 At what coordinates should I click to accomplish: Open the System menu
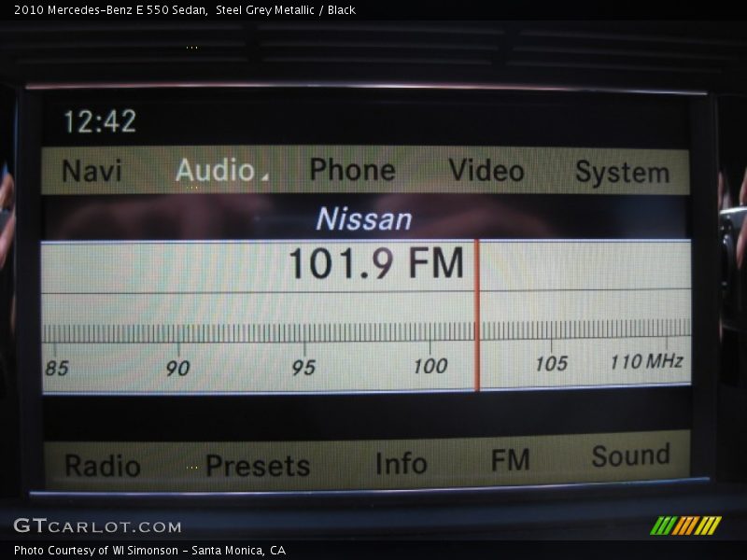point(623,172)
